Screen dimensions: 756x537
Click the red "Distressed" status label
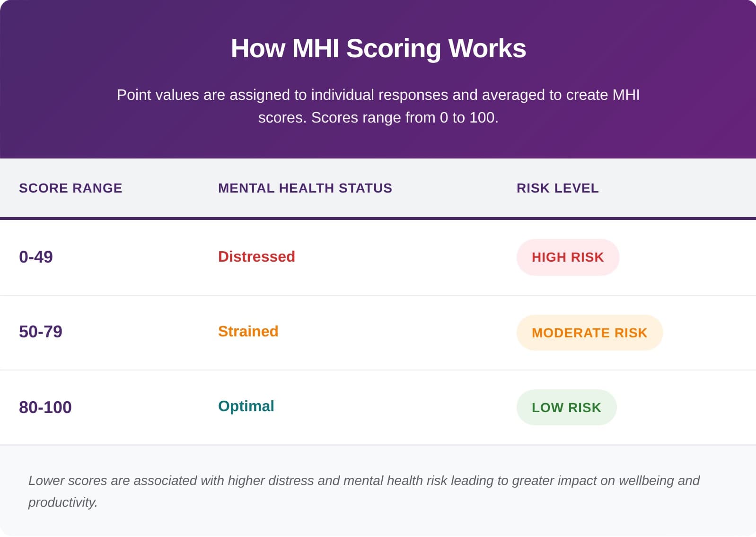click(256, 256)
